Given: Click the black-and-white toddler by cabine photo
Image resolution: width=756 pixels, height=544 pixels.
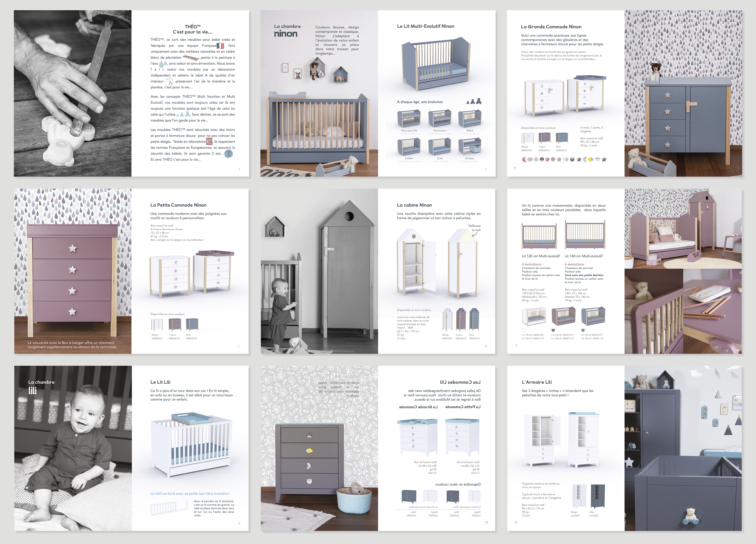Looking at the screenshot, I should [x=319, y=271].
